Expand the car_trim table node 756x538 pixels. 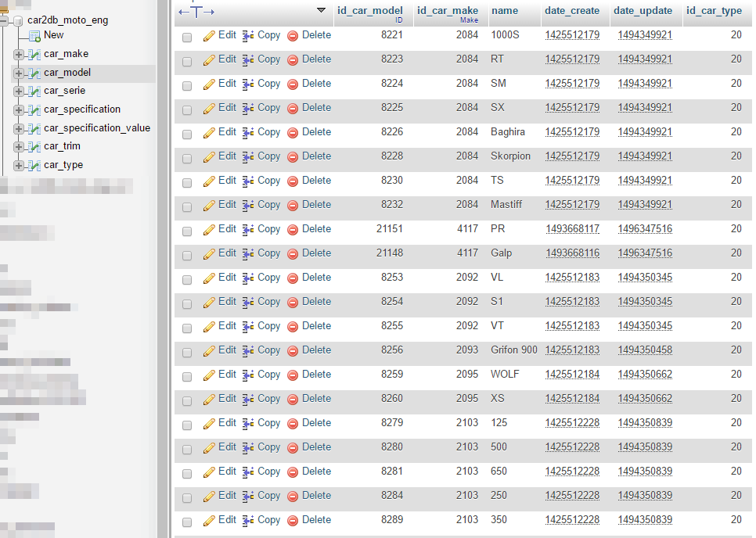18,147
